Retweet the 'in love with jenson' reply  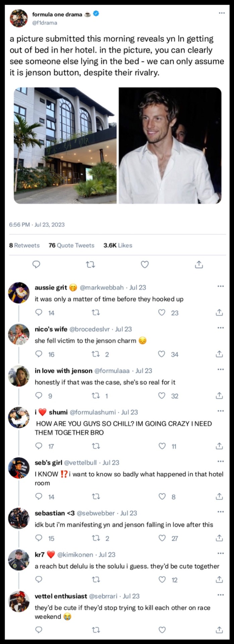(96, 396)
